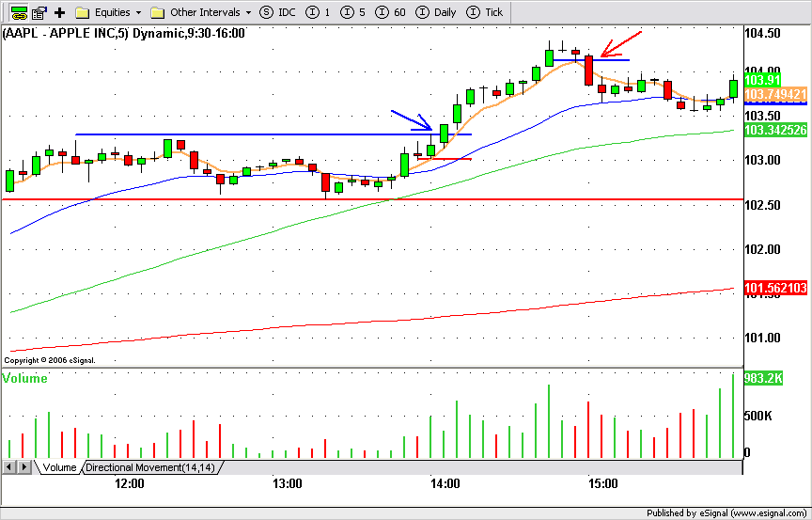812x520 pixels.
Task: Switch to 1-minute interval
Action: [318, 12]
